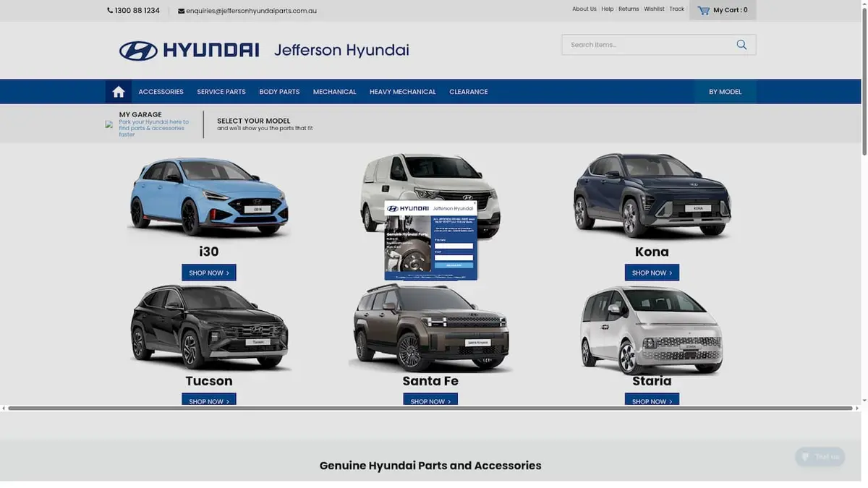This screenshot has height=488, width=868.
Task: Click 'Park your Hyundai here' garage link
Action: coord(153,128)
